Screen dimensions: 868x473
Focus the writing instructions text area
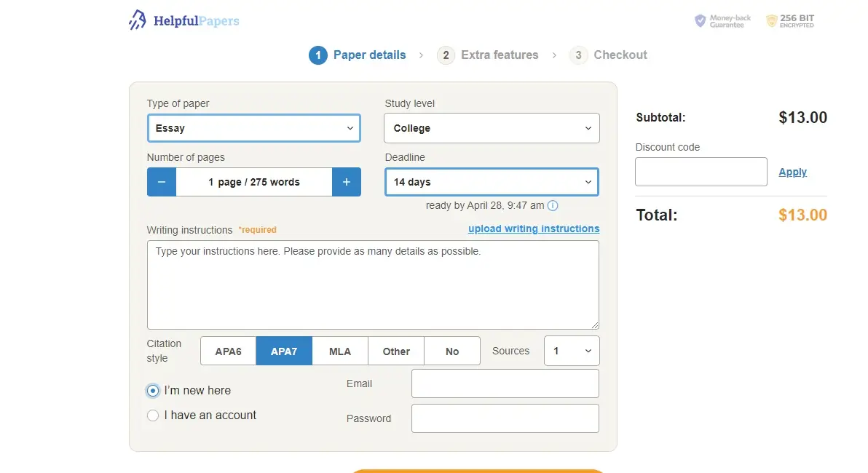pos(373,285)
